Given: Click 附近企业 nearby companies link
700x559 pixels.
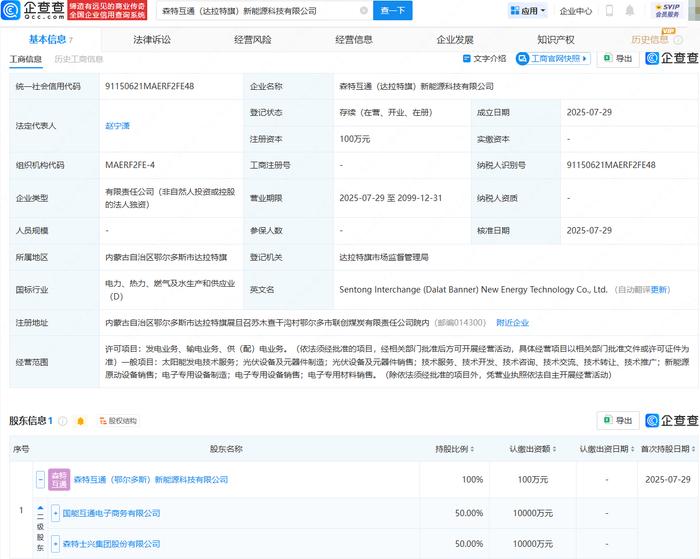Looking at the screenshot, I should pos(512,322).
